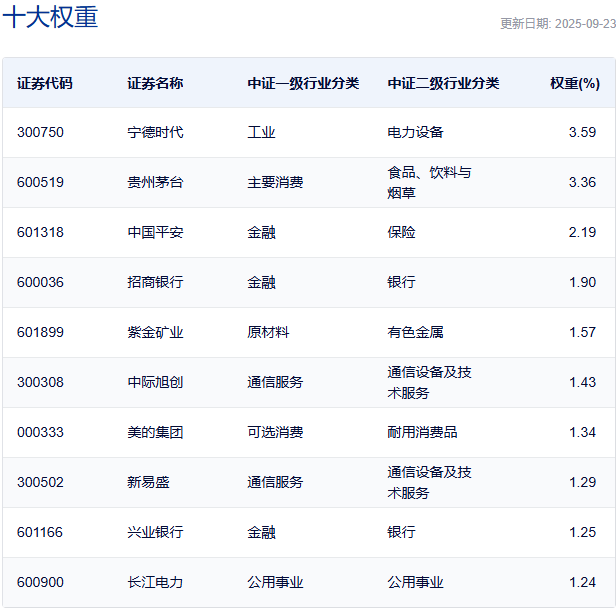Click weight value 1.29
Image resolution: width=616 pixels, height=612 pixels.
pos(582,482)
